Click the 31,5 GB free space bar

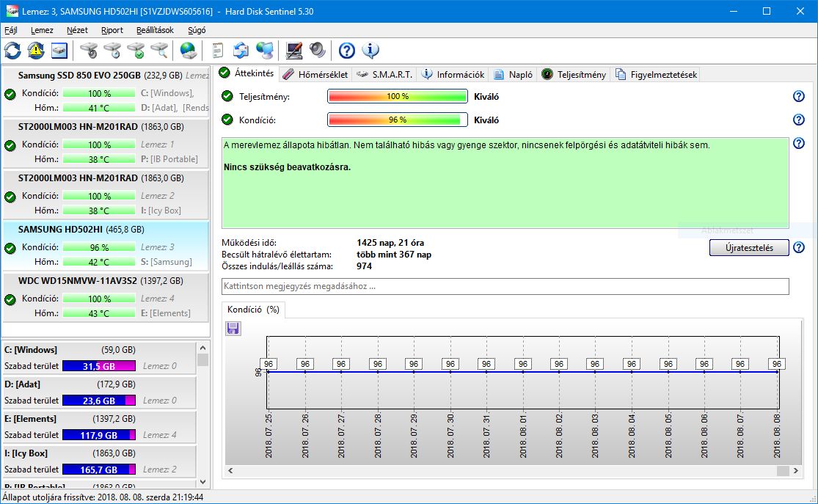pyautogui.click(x=98, y=366)
